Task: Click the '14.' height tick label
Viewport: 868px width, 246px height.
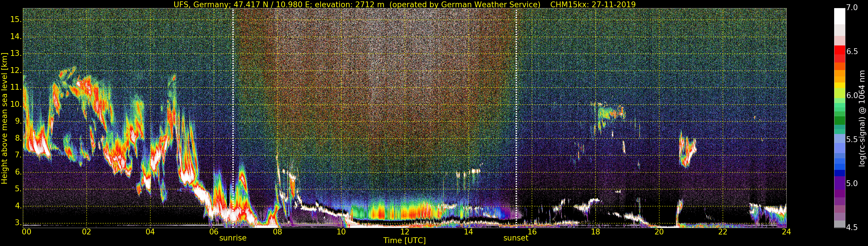Action: [16, 36]
